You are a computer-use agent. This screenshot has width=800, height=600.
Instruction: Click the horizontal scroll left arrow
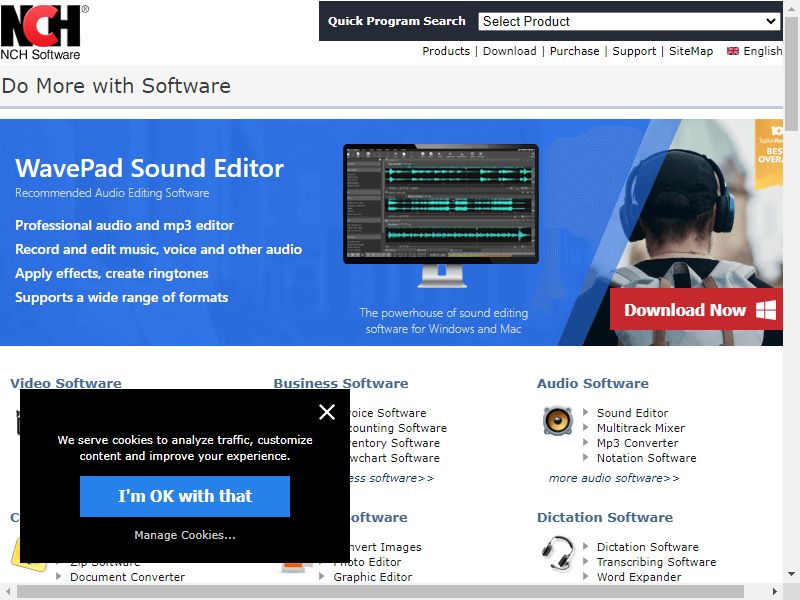click(x=8, y=591)
